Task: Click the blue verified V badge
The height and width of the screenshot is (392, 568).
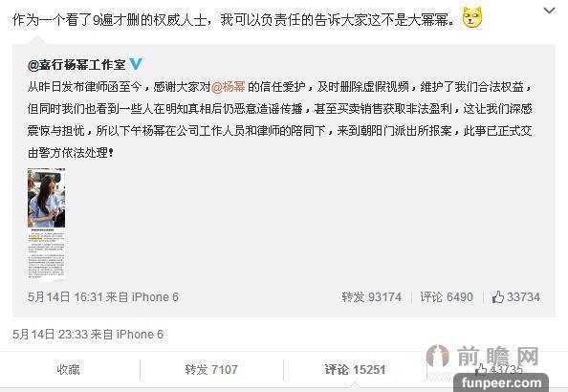Action: 136,64
